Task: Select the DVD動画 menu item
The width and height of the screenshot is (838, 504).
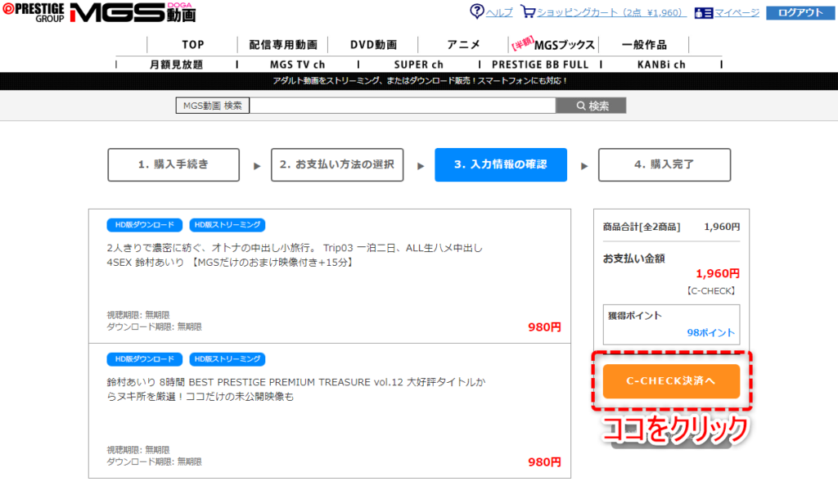Action: click(373, 45)
